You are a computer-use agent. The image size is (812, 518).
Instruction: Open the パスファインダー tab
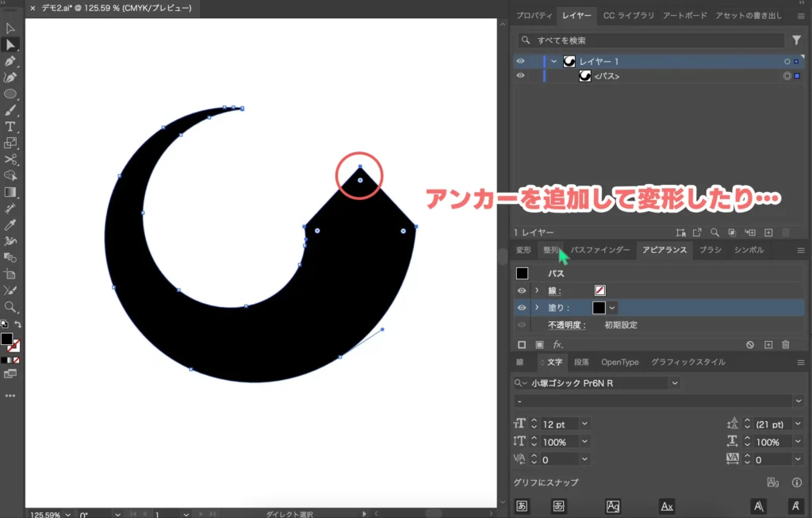(601, 249)
